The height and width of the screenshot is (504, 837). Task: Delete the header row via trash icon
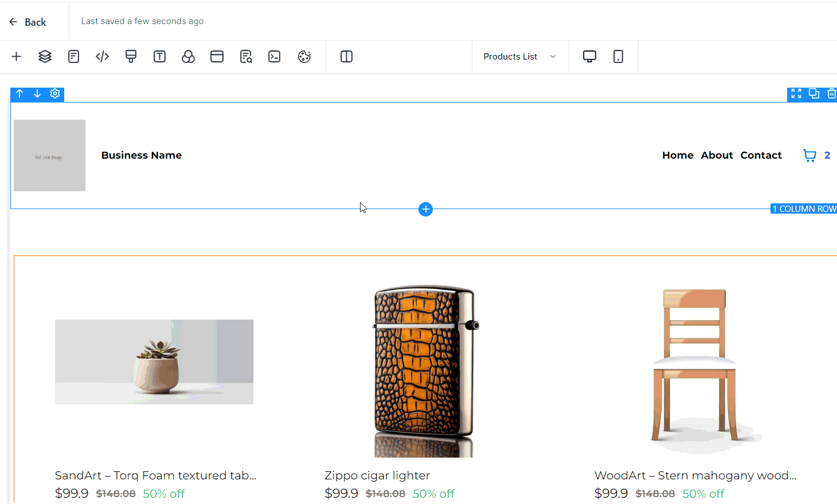point(831,93)
